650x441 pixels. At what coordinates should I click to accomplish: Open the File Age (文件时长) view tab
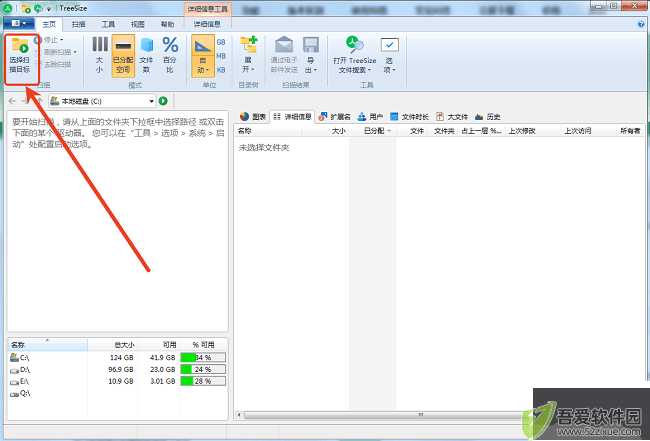pyautogui.click(x=409, y=117)
